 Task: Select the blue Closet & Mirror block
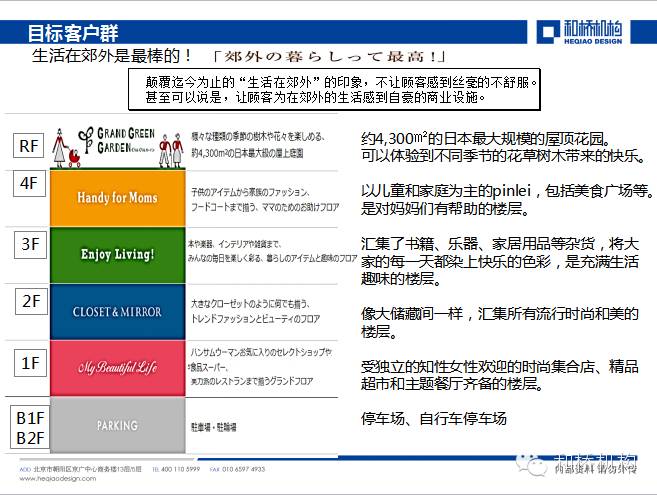pos(118,312)
